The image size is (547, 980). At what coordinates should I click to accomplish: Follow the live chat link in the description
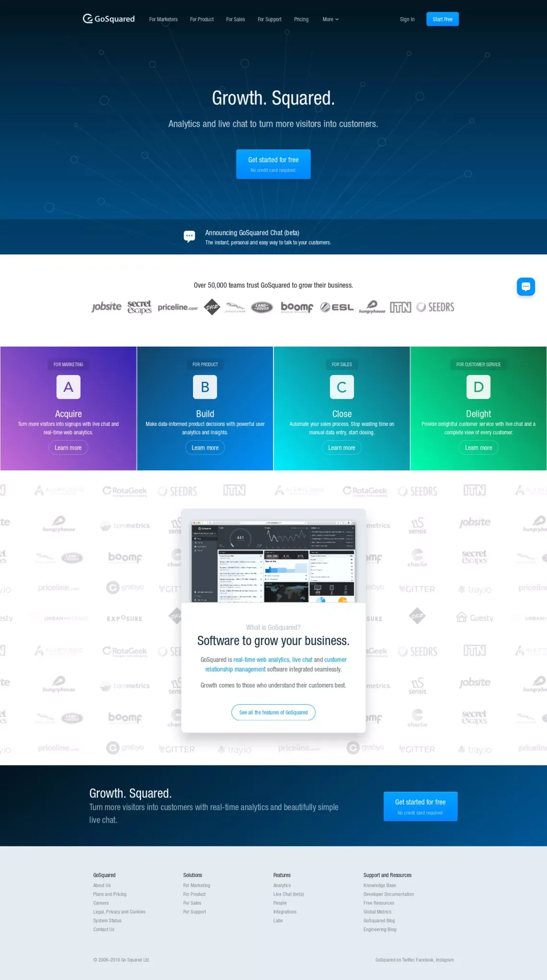click(302, 660)
